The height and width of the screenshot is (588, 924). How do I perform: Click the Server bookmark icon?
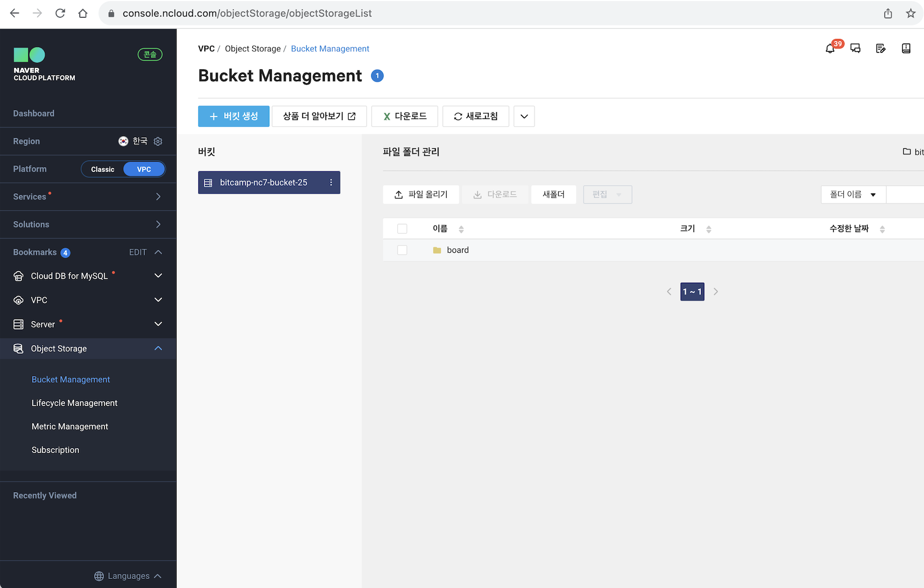coord(19,324)
